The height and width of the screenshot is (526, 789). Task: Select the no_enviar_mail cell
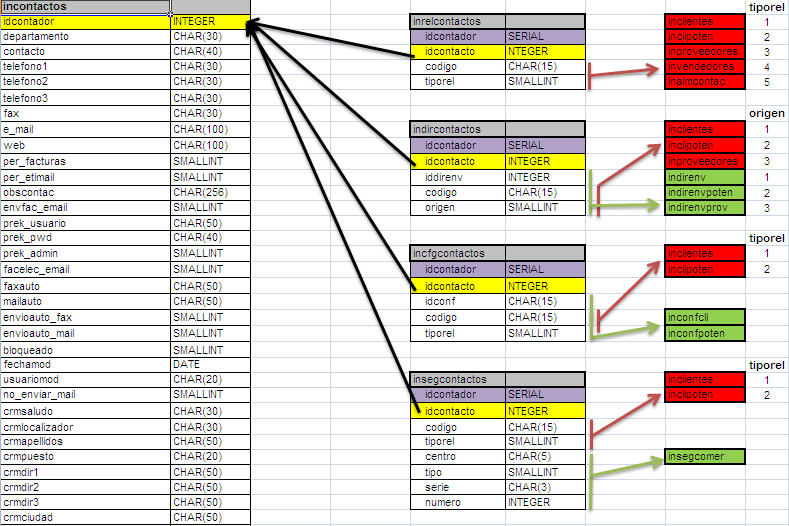point(85,395)
